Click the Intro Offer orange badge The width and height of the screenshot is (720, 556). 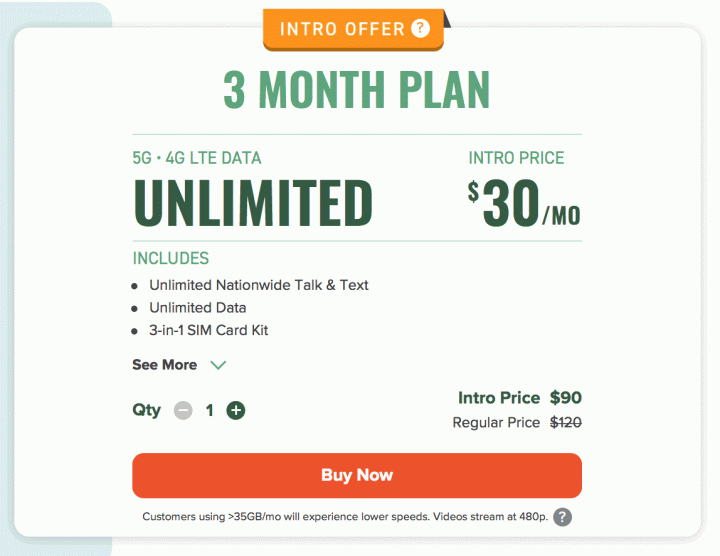pos(353,29)
